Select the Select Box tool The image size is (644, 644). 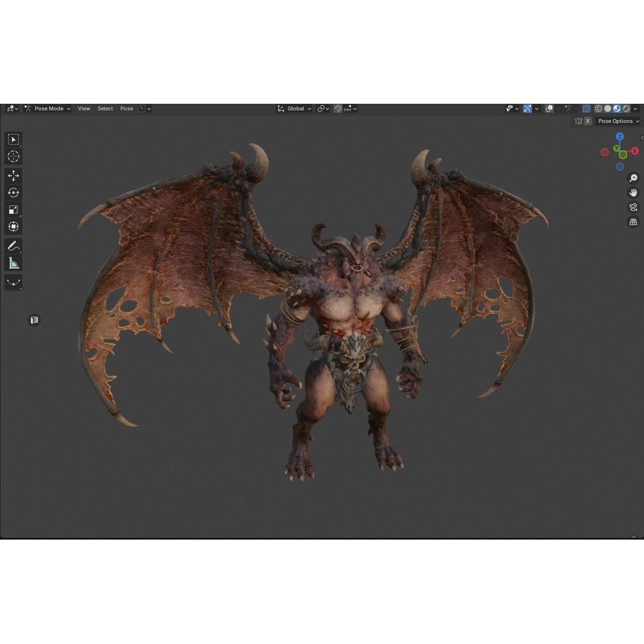click(13, 140)
